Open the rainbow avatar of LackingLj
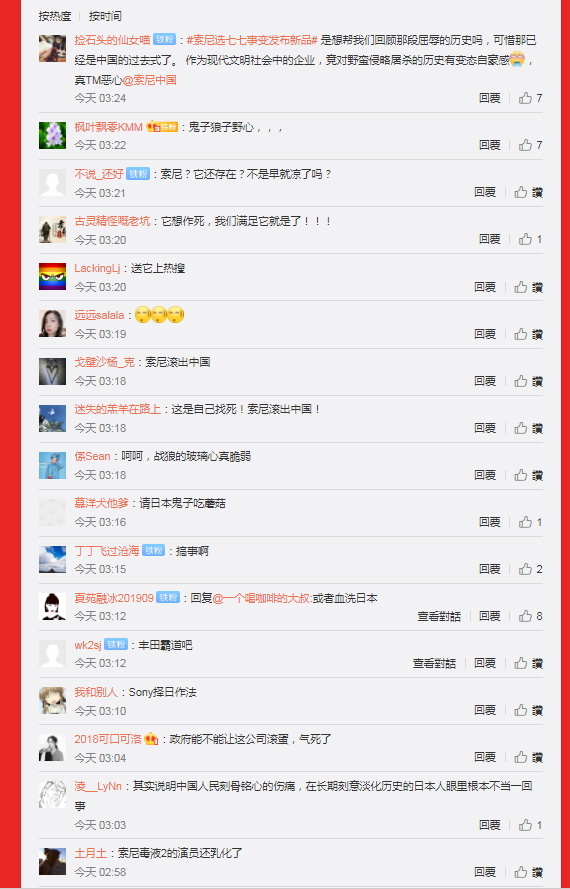 pos(52,277)
